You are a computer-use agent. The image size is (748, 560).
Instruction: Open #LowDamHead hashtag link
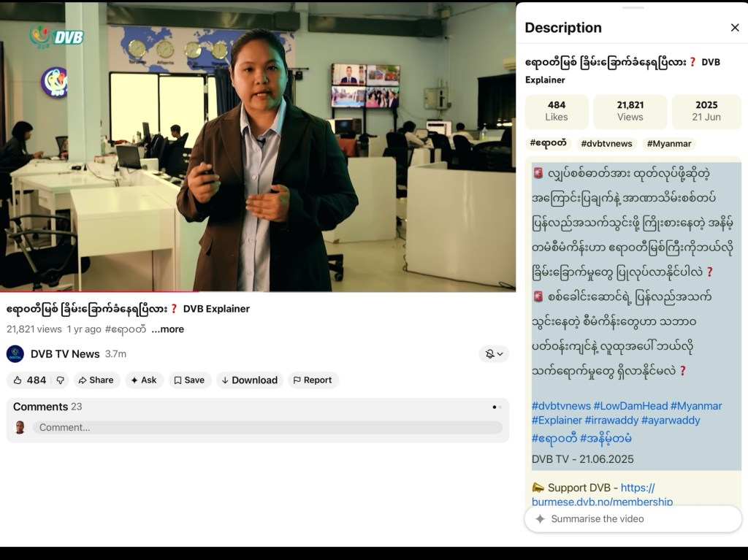coord(630,406)
